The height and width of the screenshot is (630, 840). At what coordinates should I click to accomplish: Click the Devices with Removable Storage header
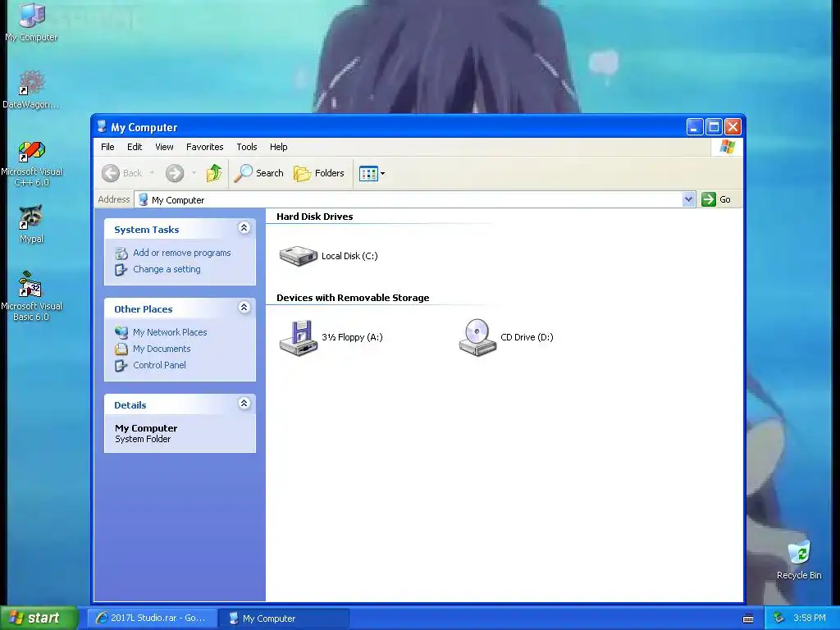[353, 298]
